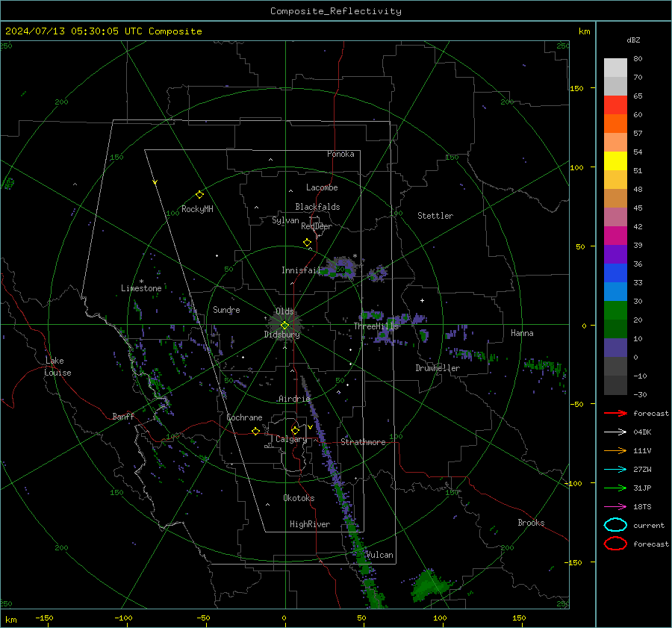Click the dBZ scale heading
Screen dimensions: 672x628
coord(633,40)
